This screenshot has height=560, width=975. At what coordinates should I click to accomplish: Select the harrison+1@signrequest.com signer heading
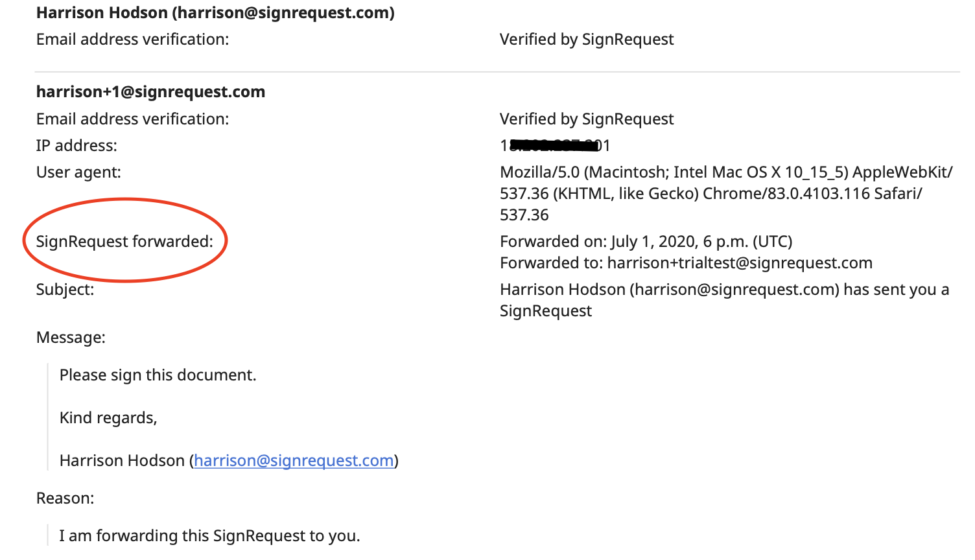150,92
